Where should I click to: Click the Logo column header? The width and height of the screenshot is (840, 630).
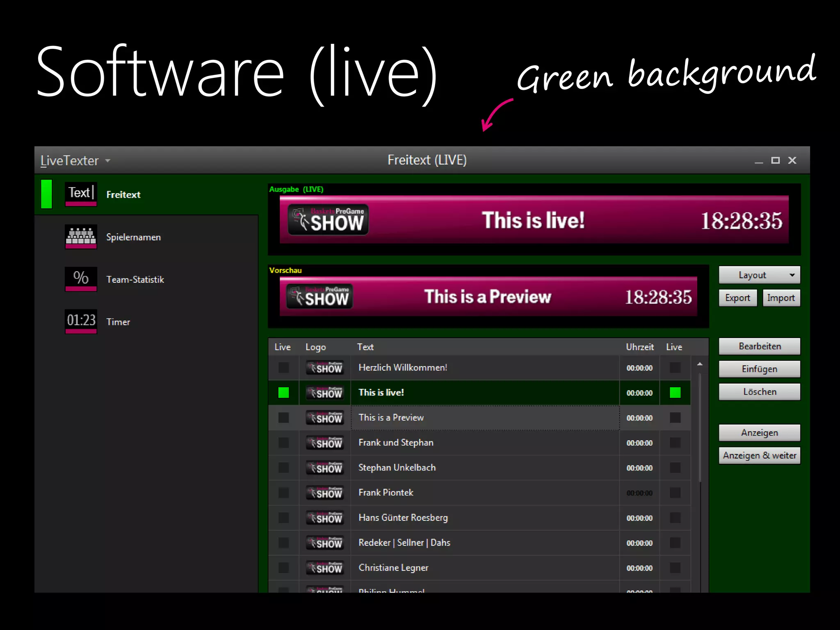pos(315,347)
